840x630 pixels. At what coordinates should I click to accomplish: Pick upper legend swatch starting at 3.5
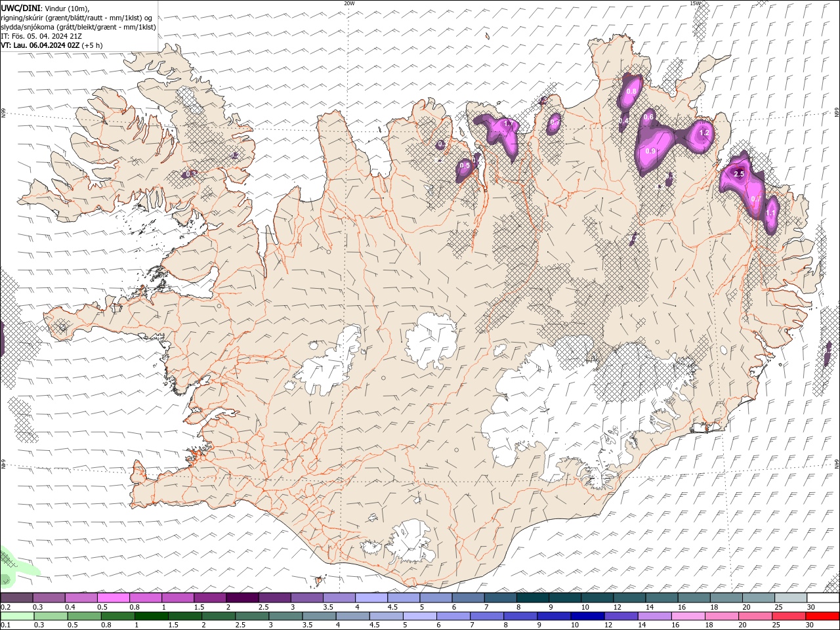coord(339,598)
